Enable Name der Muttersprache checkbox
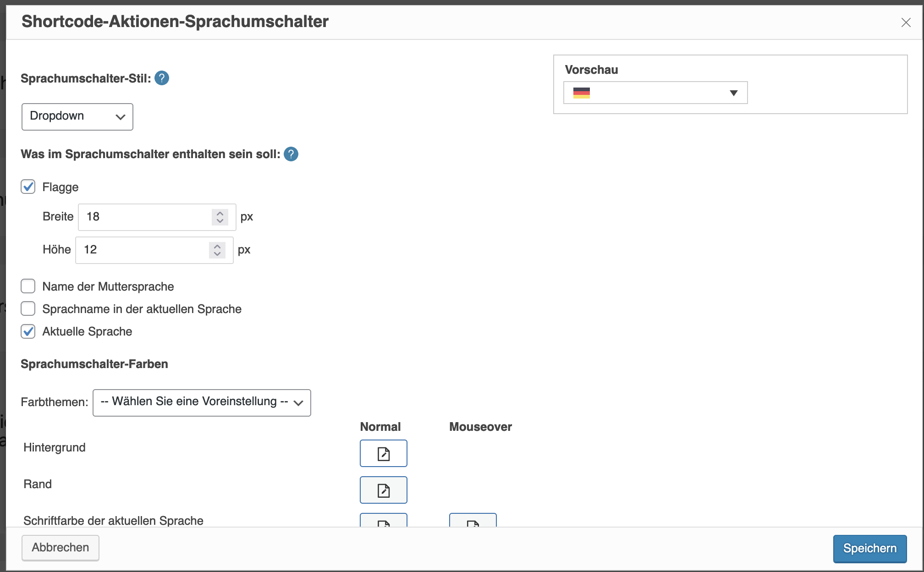 click(x=28, y=286)
